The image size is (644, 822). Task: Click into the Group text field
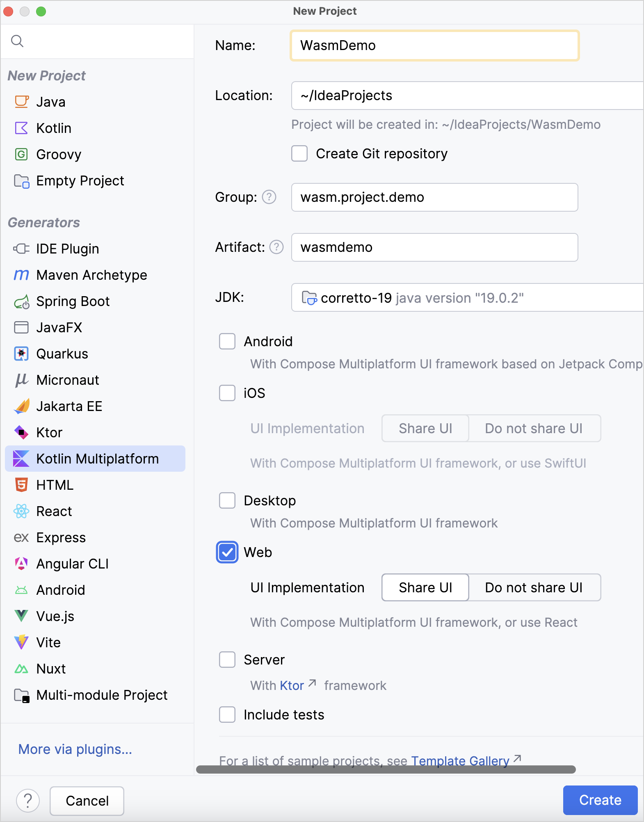(434, 197)
